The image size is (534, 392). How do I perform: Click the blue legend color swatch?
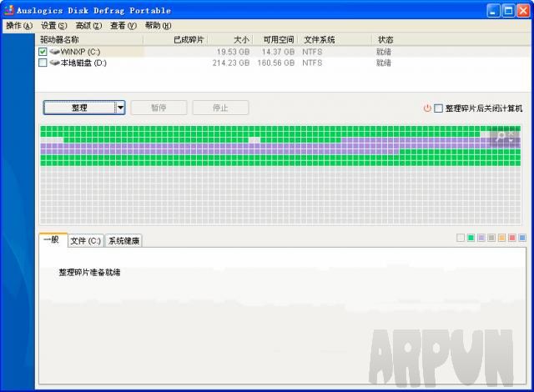coord(522,238)
